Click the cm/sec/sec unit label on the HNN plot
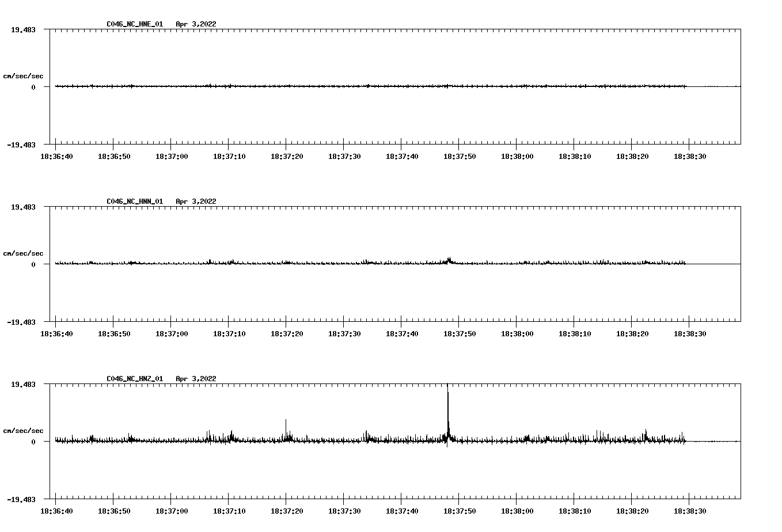 23,253
